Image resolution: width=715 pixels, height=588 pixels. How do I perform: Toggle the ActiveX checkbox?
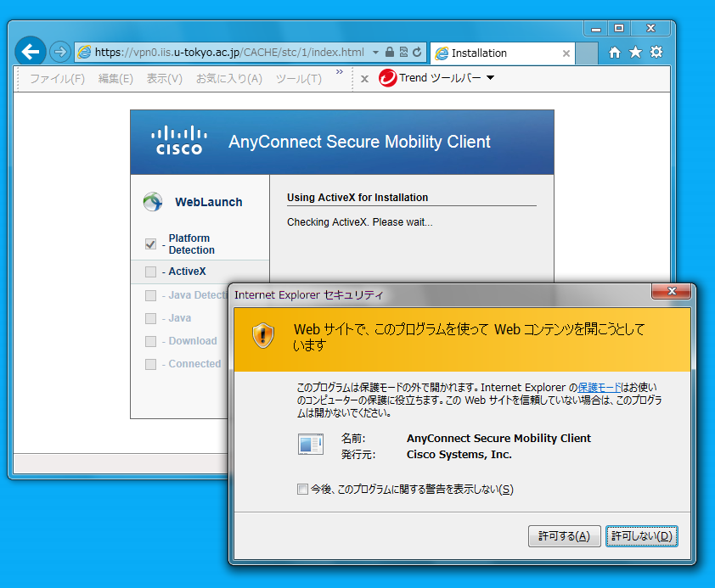(150, 272)
